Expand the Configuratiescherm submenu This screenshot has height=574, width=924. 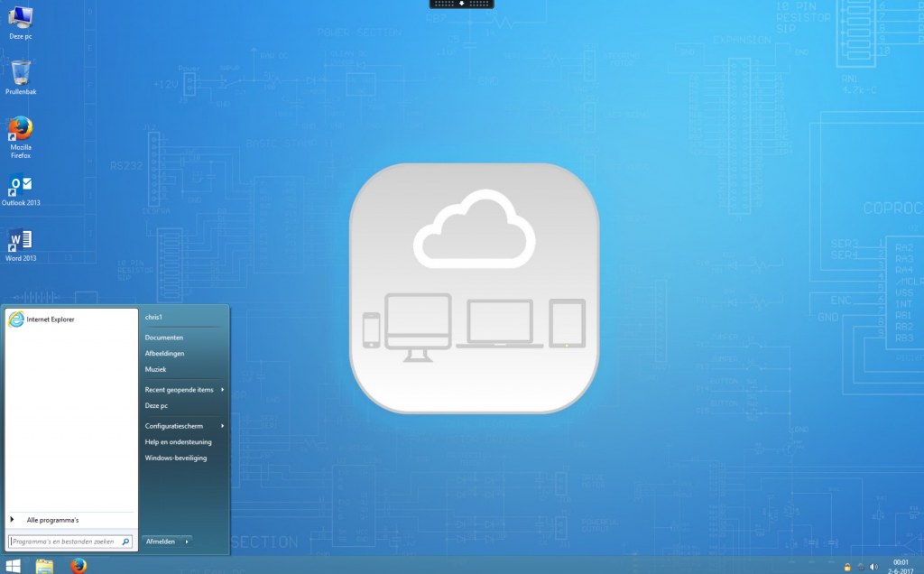point(184,426)
